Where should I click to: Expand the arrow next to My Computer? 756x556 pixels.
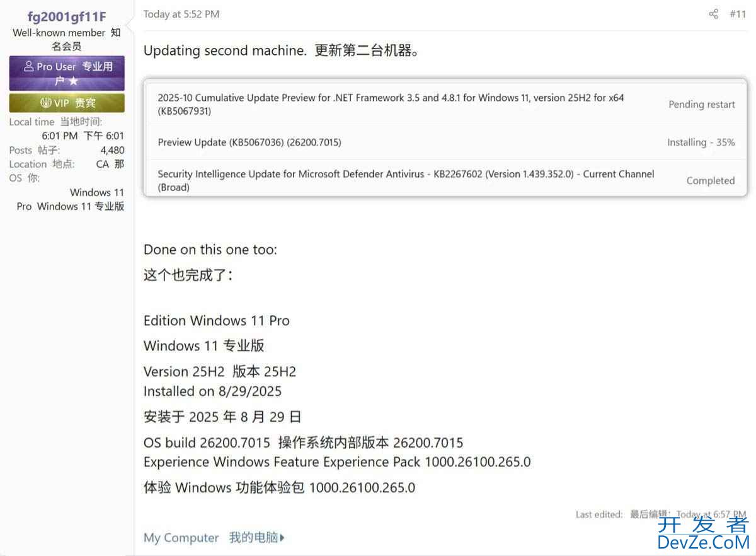[x=282, y=538]
